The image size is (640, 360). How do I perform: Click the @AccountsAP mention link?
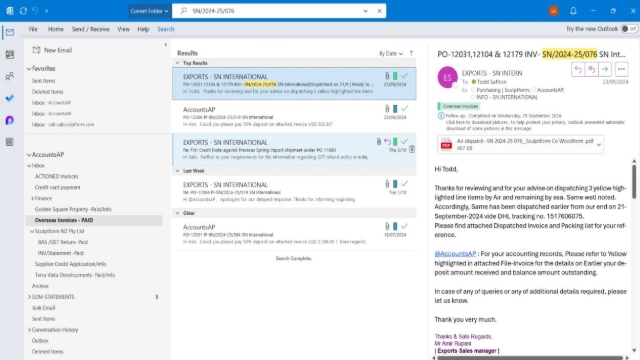coord(455,253)
